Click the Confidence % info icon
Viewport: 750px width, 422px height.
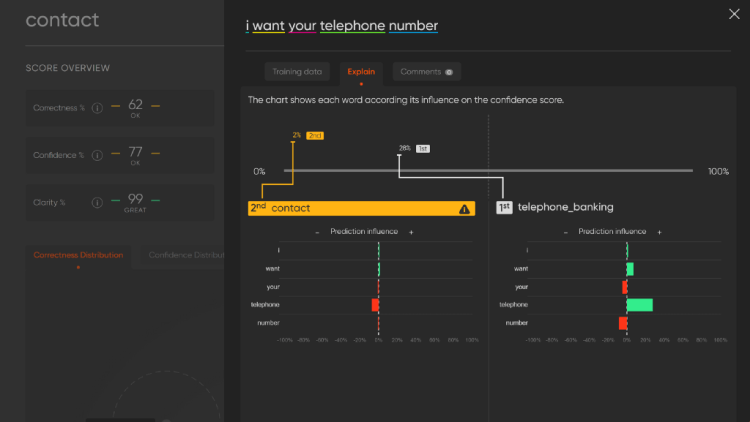click(x=97, y=155)
